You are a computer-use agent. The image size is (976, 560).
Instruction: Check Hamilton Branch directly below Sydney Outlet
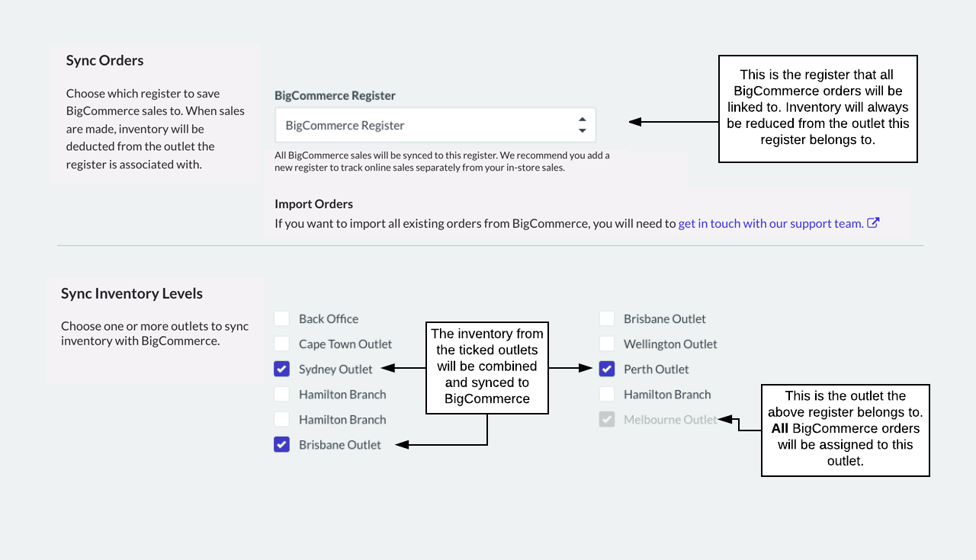point(282,394)
